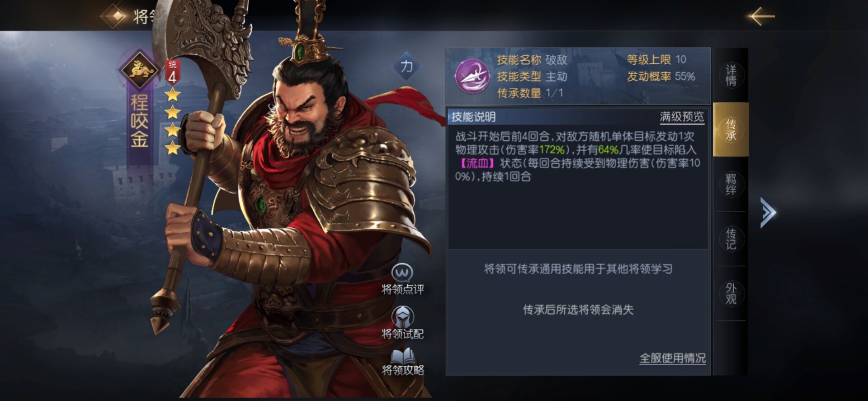Switch to the 外观 tab
Image resolution: width=868 pixels, height=401 pixels.
point(731,293)
